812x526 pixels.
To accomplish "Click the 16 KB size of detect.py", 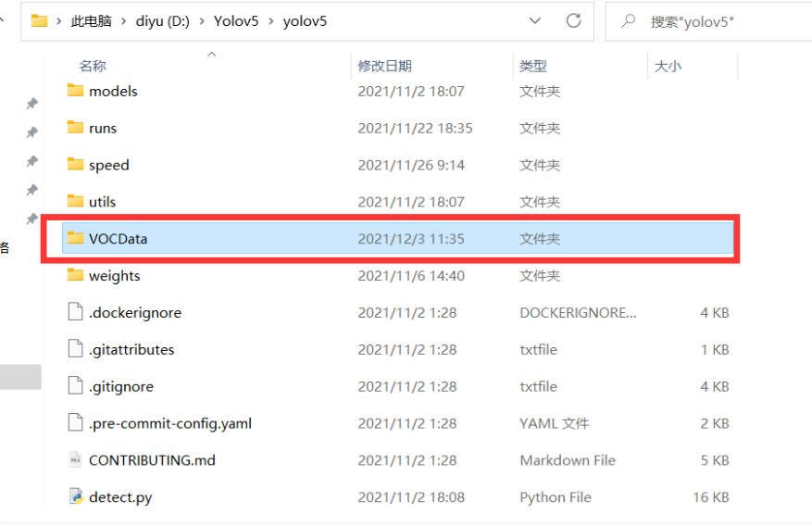I will (711, 497).
